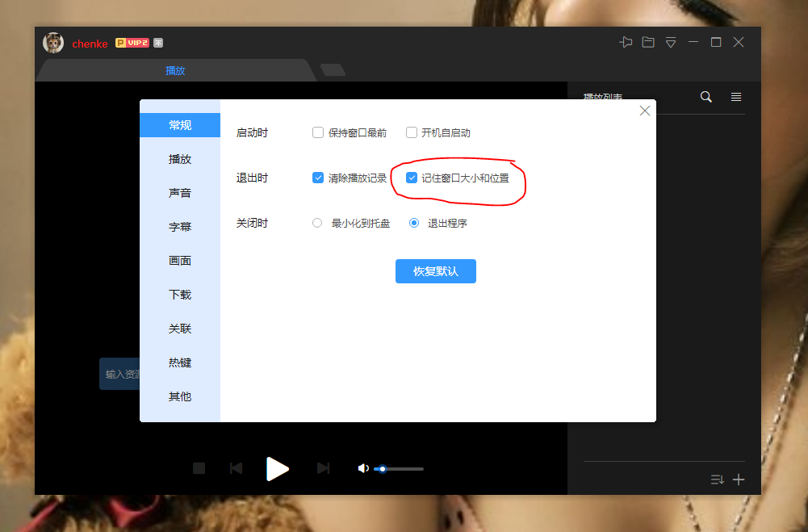Click the stop playback square icon
Viewport: 808px width, 532px height.
click(x=199, y=468)
